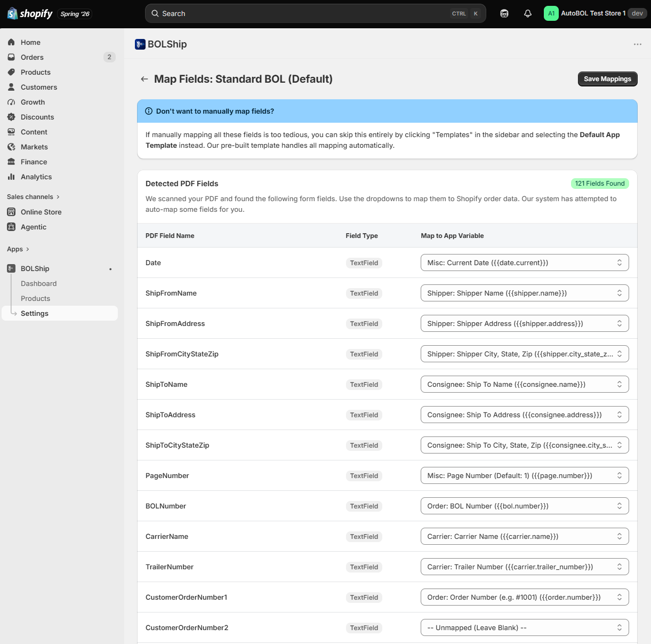The image size is (651, 644).
Task: Expand the Sales channels section
Action: point(33,197)
